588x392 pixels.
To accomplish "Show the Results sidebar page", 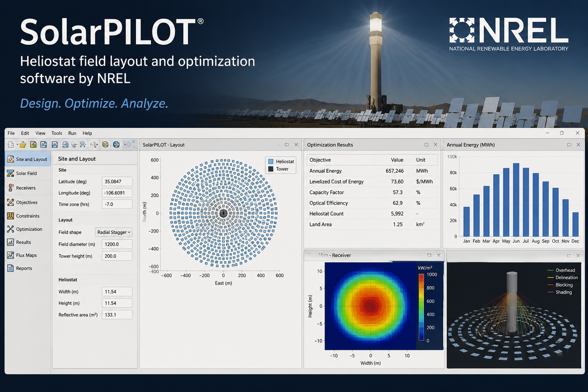I will coord(28,242).
